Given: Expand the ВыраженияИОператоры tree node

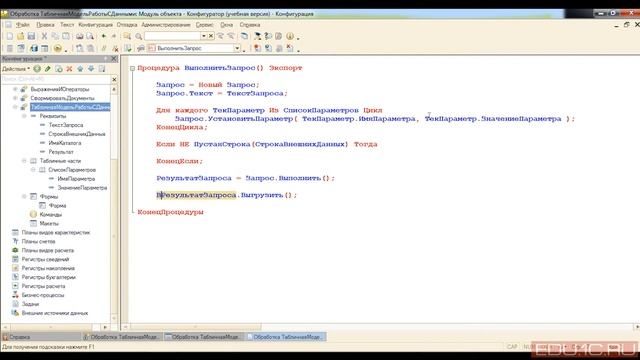Looking at the screenshot, I should (x=15, y=89).
